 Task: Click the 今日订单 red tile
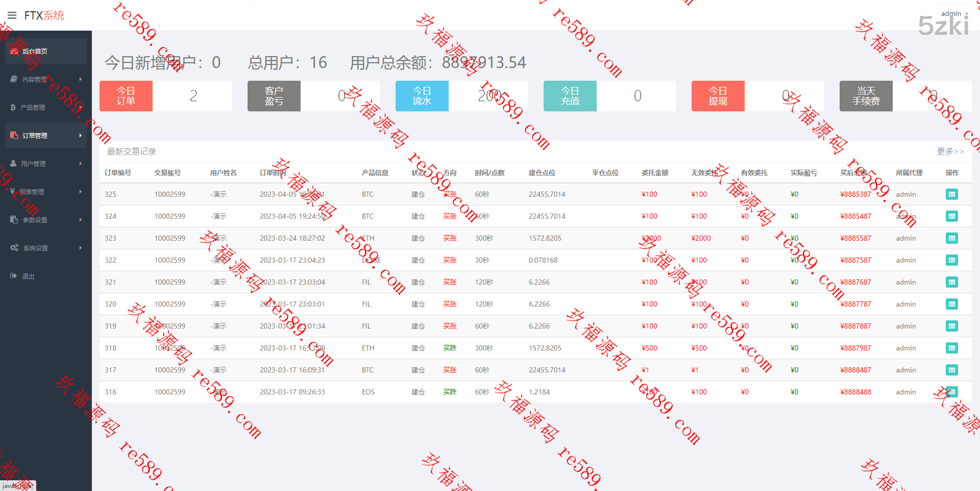pos(126,96)
